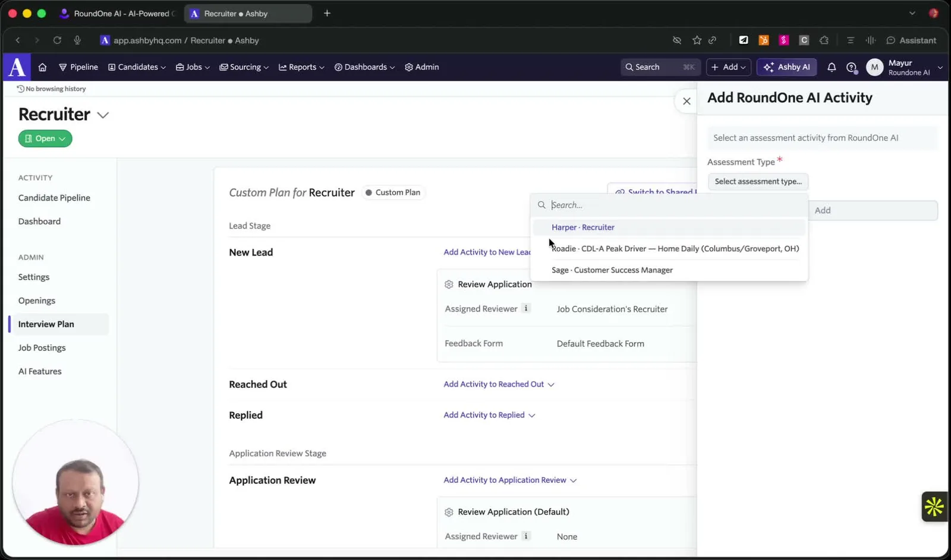Click the microphone icon in address bar
Screen dimensions: 951x560
[x=77, y=40]
